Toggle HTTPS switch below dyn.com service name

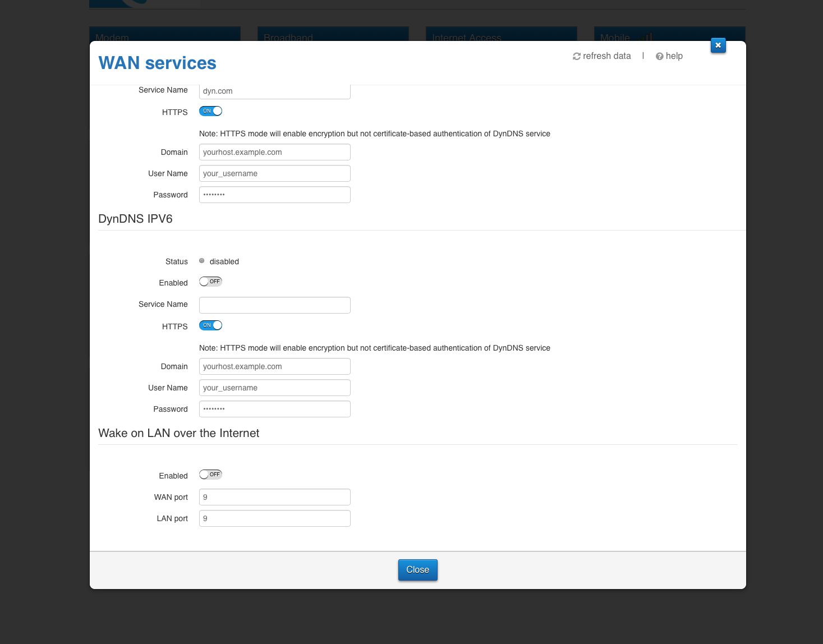[x=211, y=111]
